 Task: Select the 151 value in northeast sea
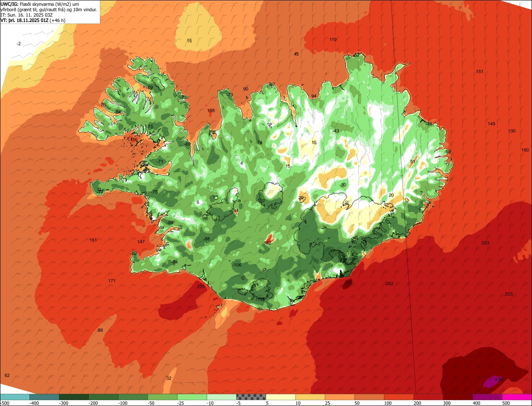click(x=480, y=72)
